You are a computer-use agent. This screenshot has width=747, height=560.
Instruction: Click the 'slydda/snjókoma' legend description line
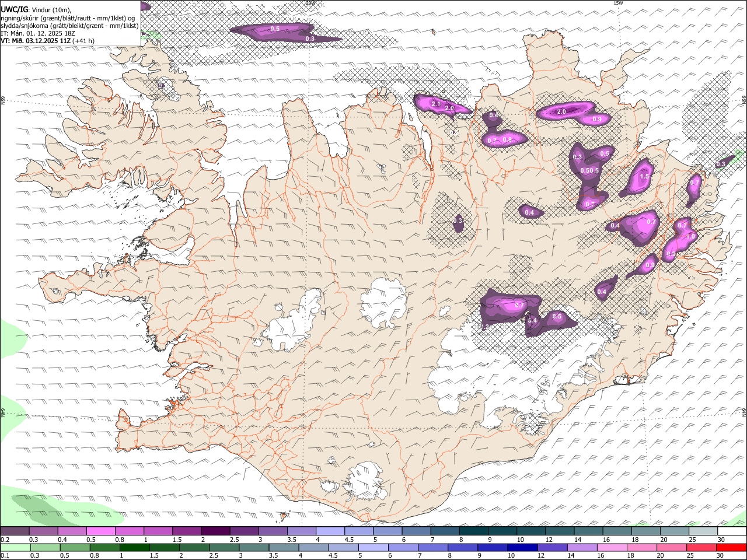pos(69,26)
